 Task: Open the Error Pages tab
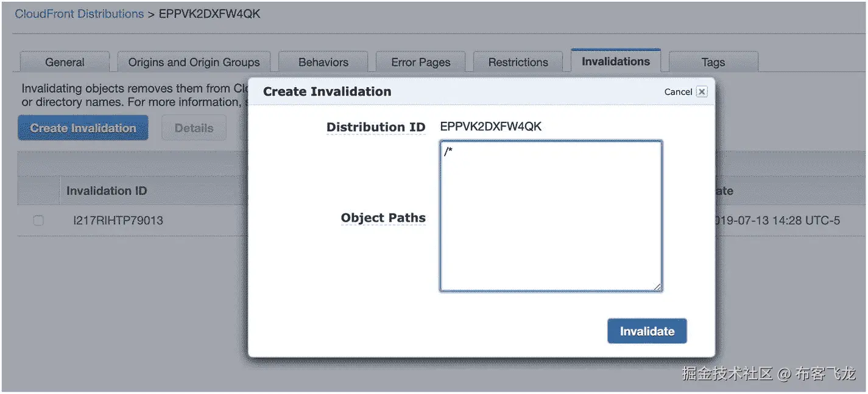pyautogui.click(x=420, y=62)
